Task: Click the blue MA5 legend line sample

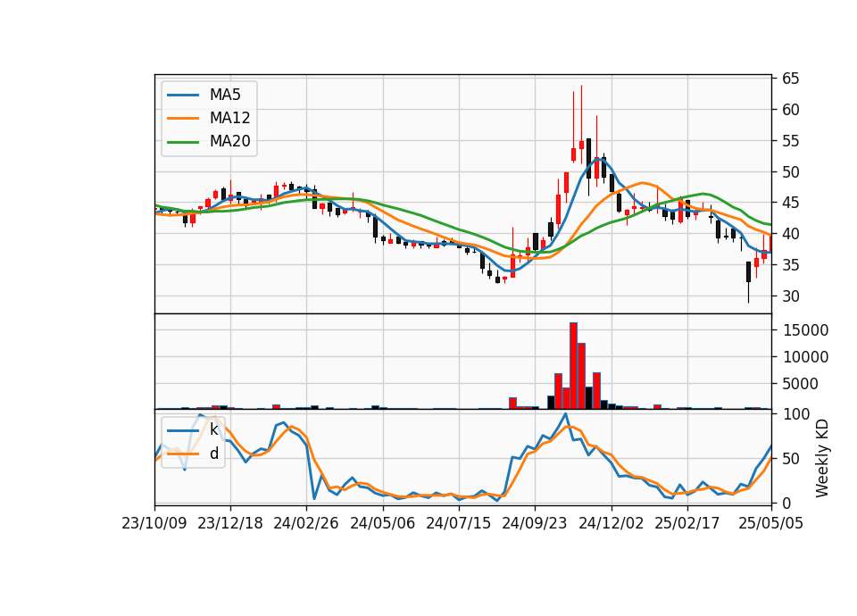Action: tap(183, 96)
